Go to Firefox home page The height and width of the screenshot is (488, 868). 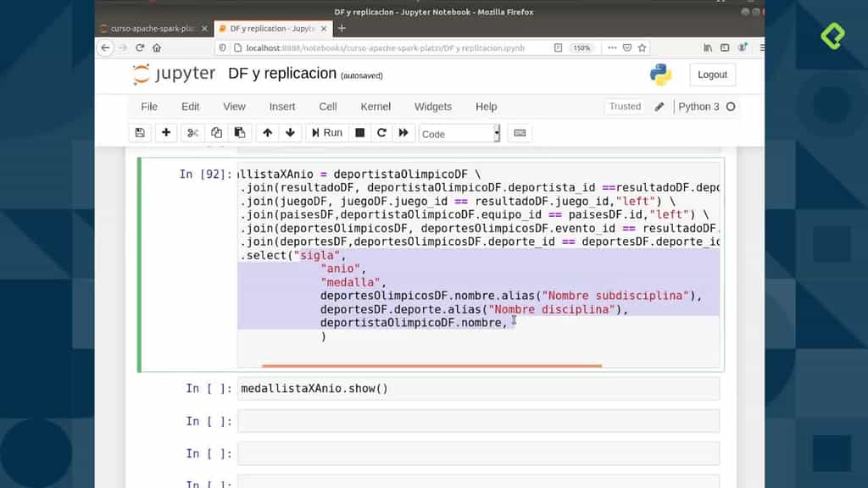coord(157,48)
